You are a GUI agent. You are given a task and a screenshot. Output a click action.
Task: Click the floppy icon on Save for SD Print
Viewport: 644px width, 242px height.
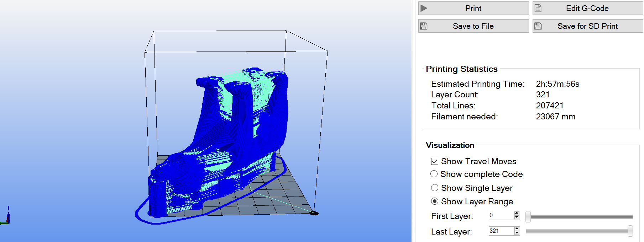[x=538, y=26]
